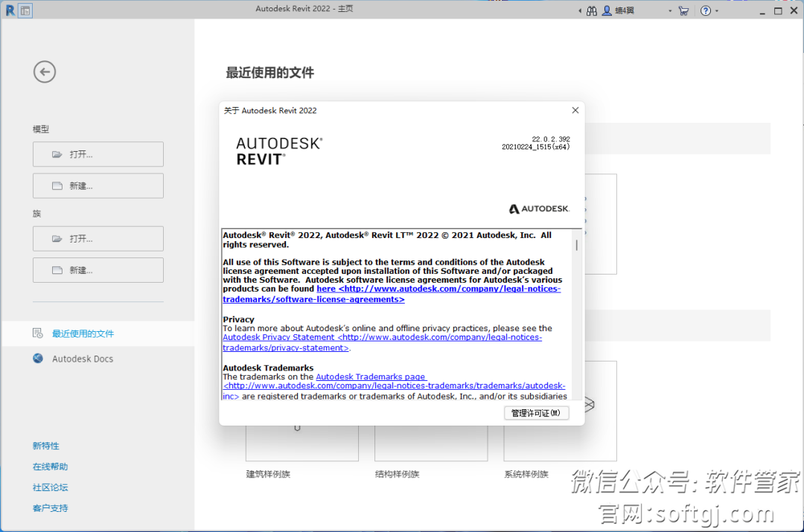Close the About Autodesk Revit 2022 dialog

[x=575, y=110]
